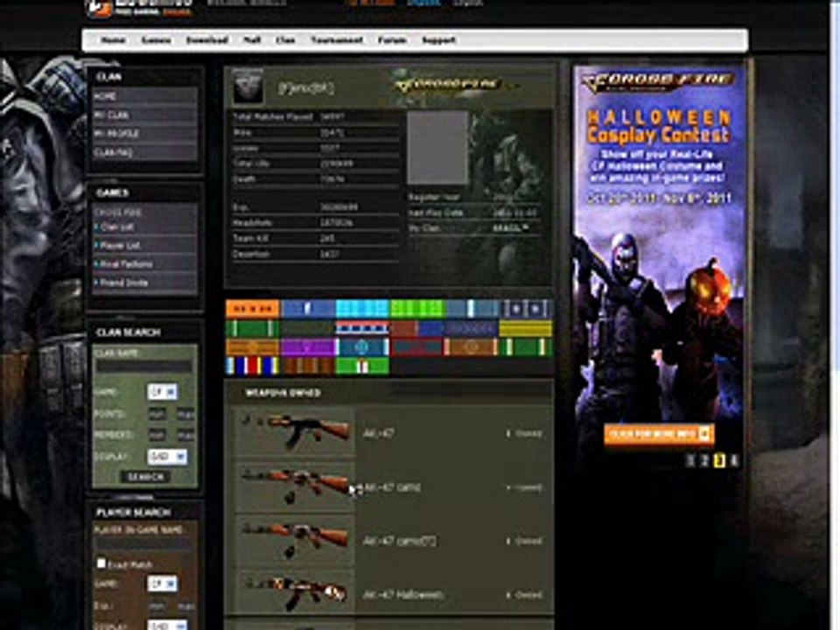Click the AK-47 Halloween weapon image
Screen dimensions: 840x630
tap(294, 592)
